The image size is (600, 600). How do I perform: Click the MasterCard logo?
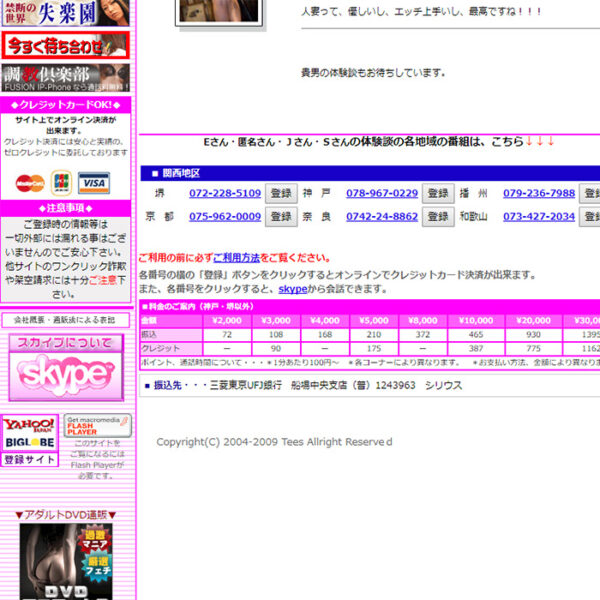[x=30, y=183]
